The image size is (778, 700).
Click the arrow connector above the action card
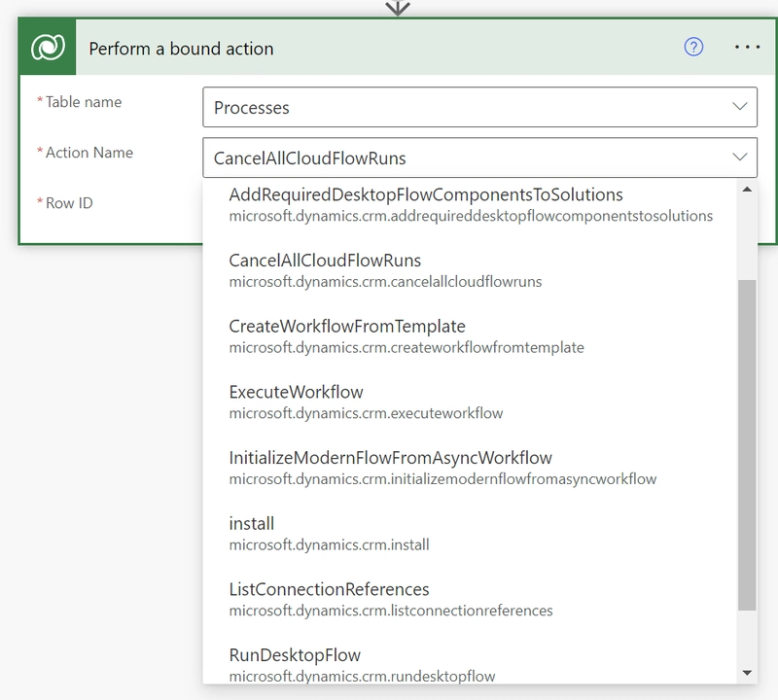(397, 8)
